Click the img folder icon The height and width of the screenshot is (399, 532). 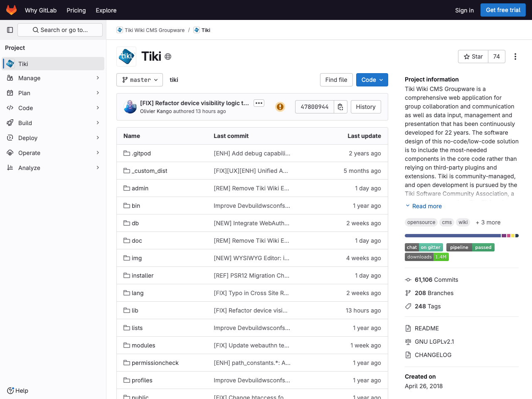(127, 258)
